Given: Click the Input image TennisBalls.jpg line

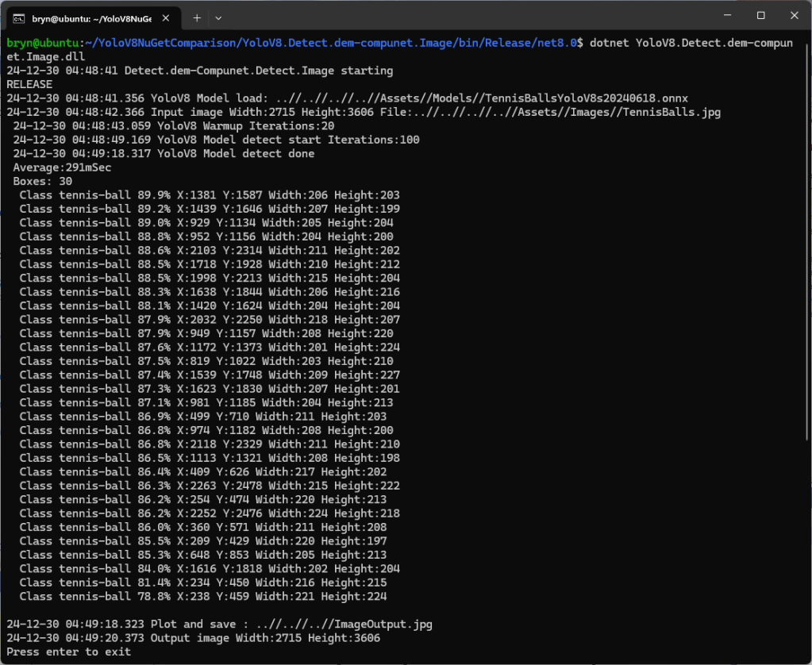Looking at the screenshot, I should coord(363,112).
